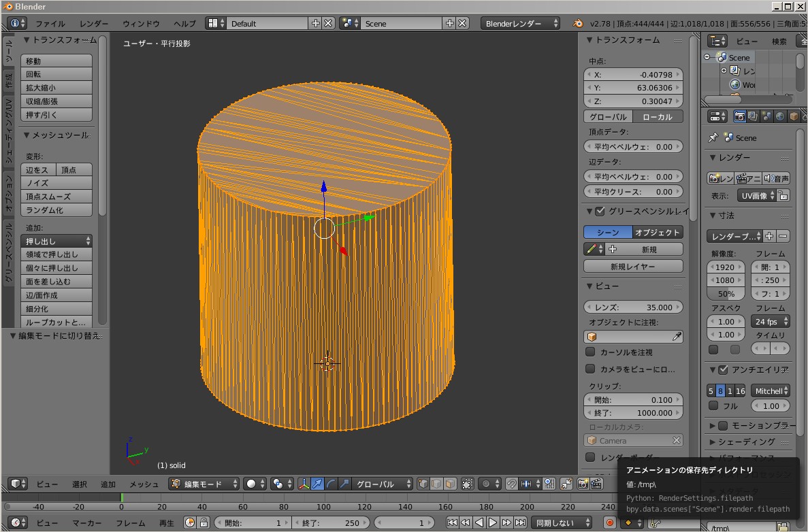Click the play animation button in timeline
The image size is (808, 532).
493,522
